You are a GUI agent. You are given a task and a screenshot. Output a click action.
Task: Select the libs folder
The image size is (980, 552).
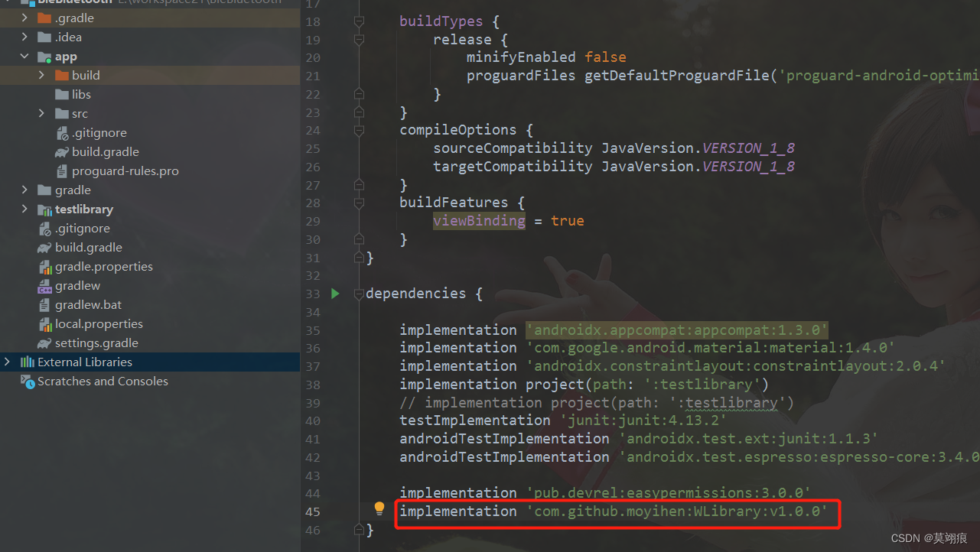(81, 94)
